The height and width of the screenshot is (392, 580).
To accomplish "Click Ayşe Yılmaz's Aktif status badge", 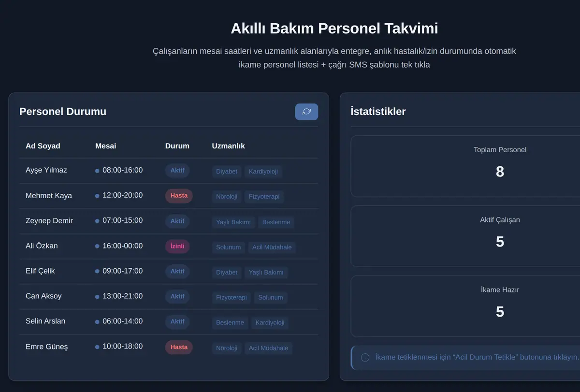I will click(177, 171).
